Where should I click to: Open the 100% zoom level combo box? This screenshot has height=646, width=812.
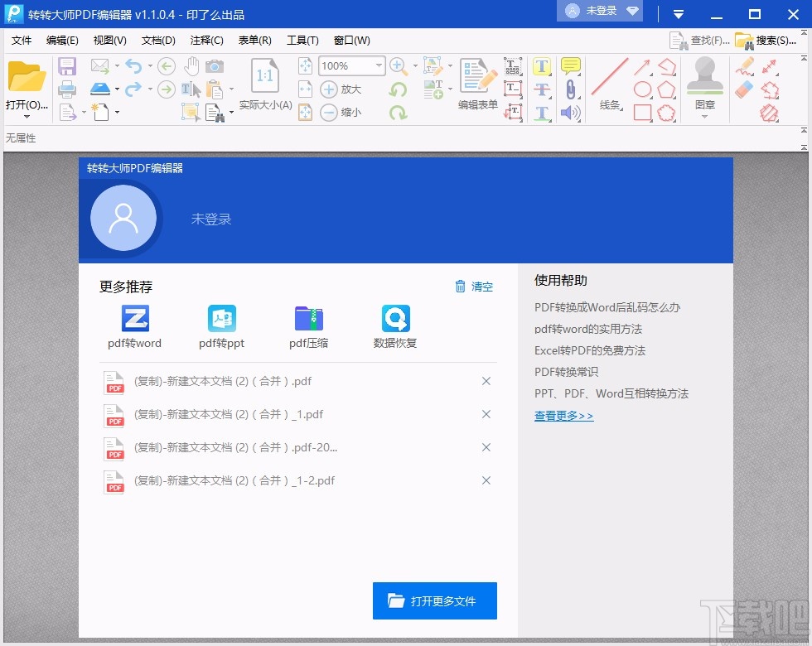click(x=350, y=65)
